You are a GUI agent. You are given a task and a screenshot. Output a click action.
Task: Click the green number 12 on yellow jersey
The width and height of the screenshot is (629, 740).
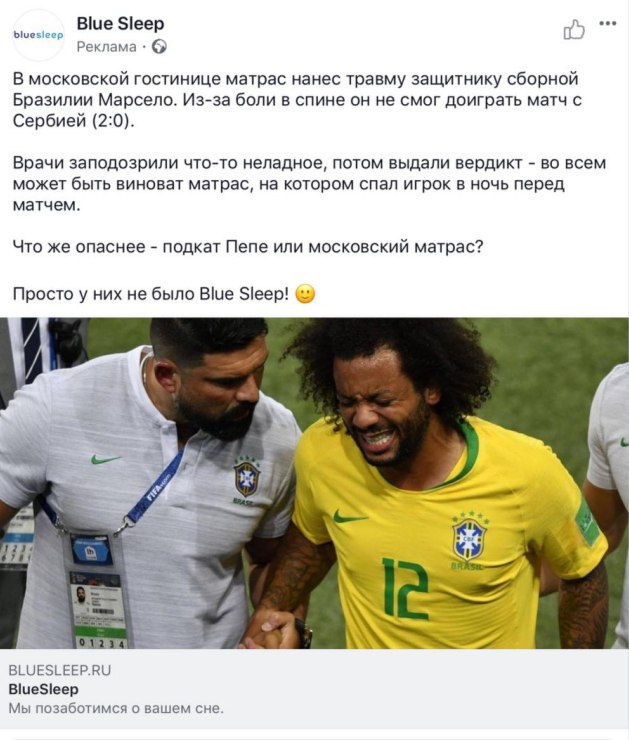405,588
